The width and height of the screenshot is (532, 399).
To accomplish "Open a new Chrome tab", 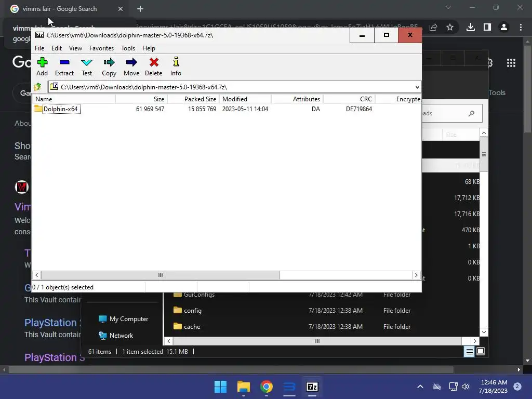I will click(140, 9).
